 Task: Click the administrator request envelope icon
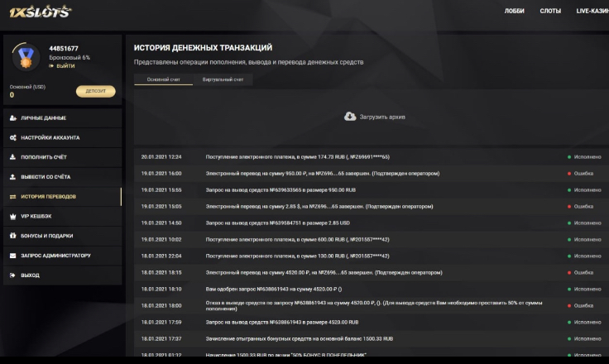[12, 256]
